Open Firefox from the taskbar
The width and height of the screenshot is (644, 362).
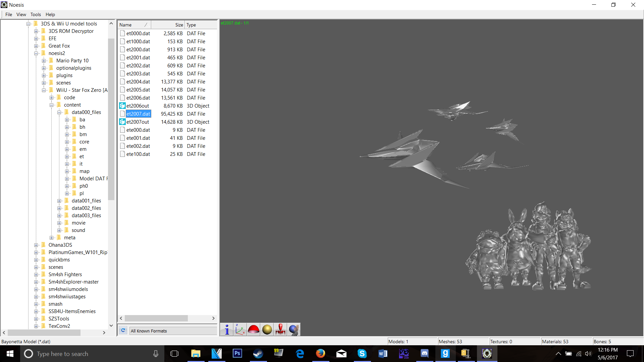pyautogui.click(x=320, y=354)
